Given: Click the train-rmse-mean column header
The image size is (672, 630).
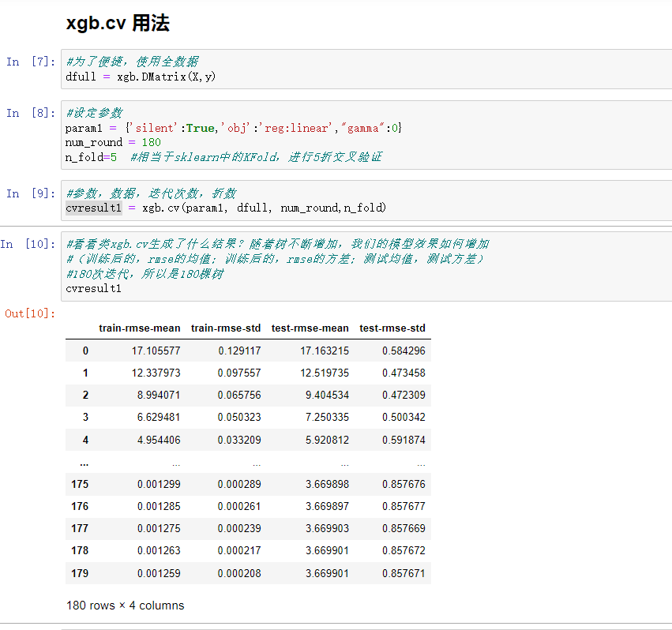Looking at the screenshot, I should point(140,328).
